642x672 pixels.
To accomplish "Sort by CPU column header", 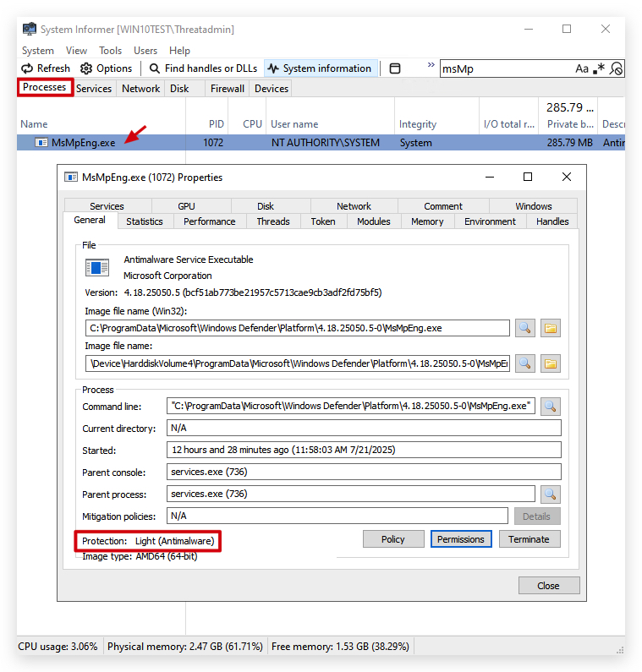I will click(x=248, y=124).
